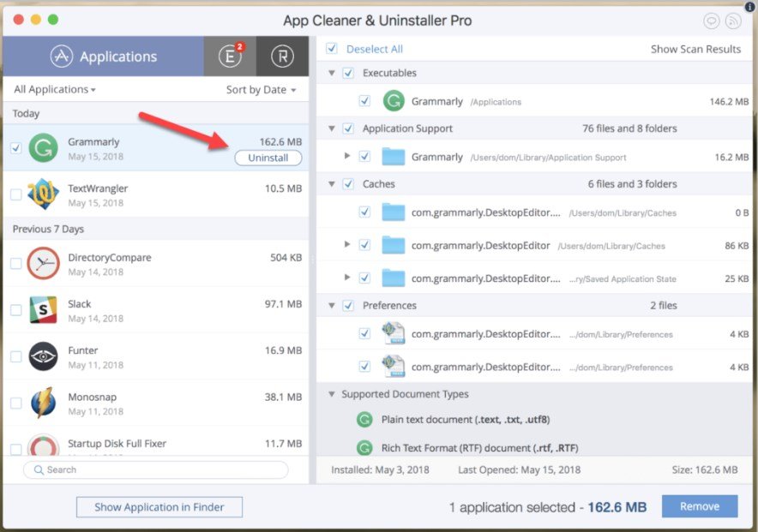Click the Grammarly app icon in applications list

(43, 147)
